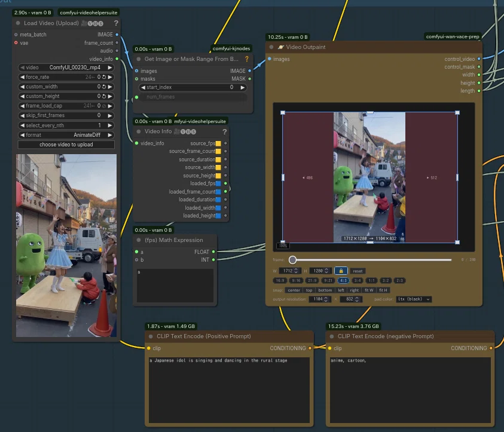Snap crop with fit W
The height and width of the screenshot is (432, 504).
(x=369, y=290)
